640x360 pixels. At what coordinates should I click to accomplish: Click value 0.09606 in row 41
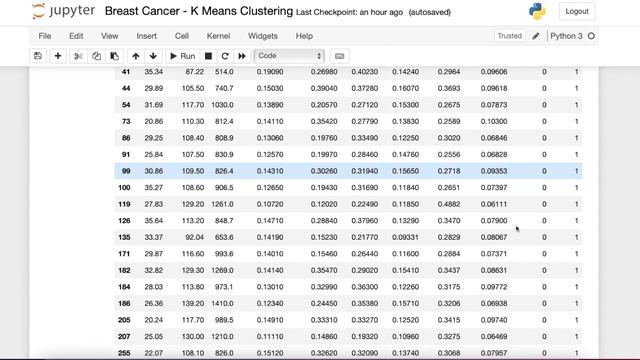click(494, 72)
